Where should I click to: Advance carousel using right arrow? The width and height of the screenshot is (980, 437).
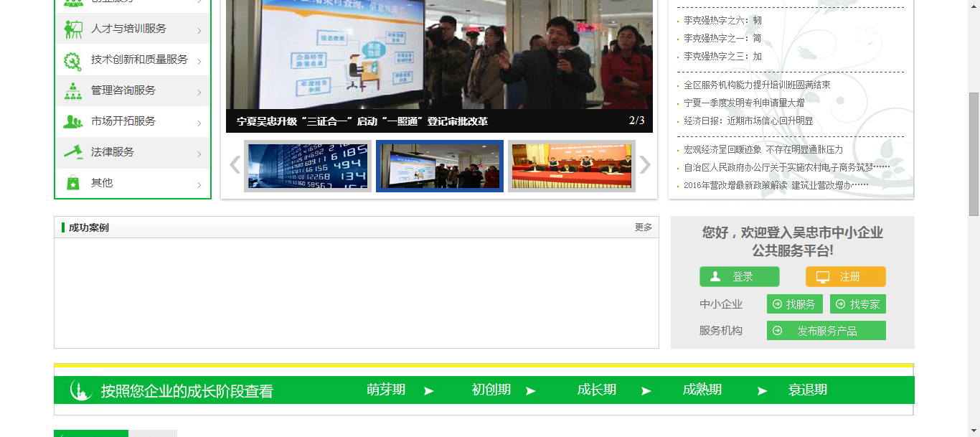[x=645, y=165]
